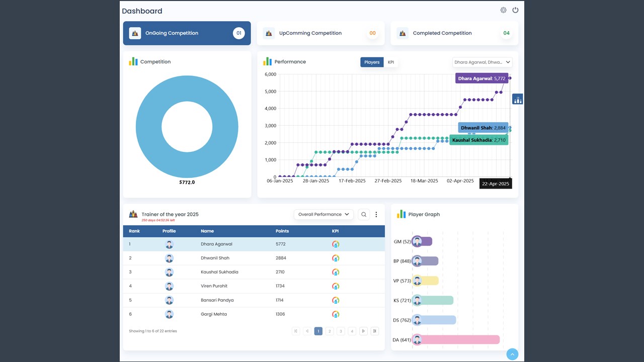Screen dimensions: 644x362
Task: Click the KPI icon for Gargi Mehta
Action: tap(336, 314)
